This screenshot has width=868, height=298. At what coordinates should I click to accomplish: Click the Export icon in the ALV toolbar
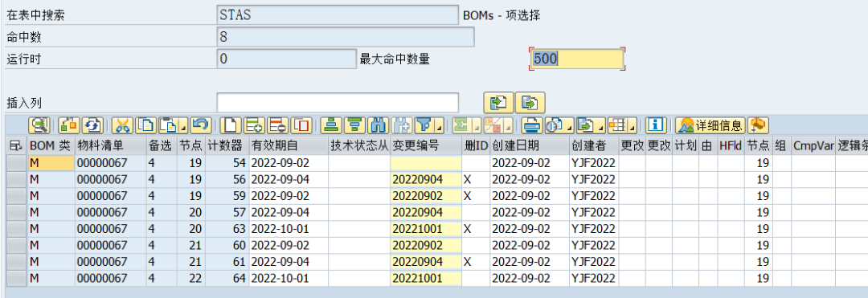click(x=586, y=125)
